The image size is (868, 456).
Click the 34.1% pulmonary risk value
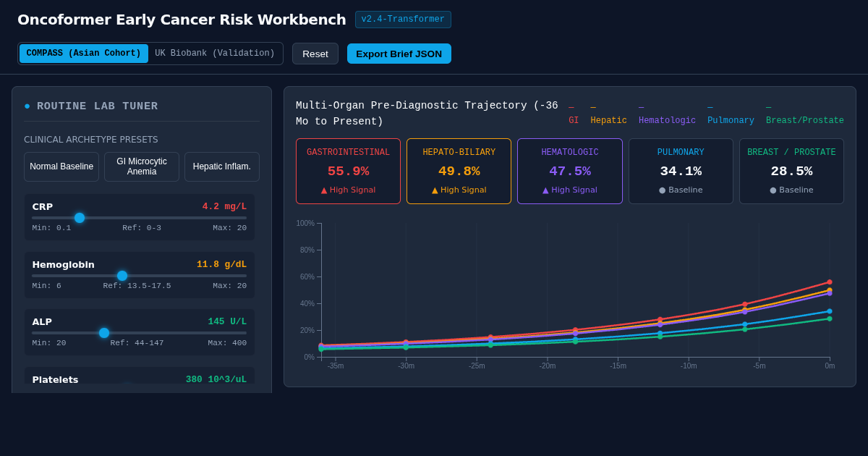pos(681,172)
